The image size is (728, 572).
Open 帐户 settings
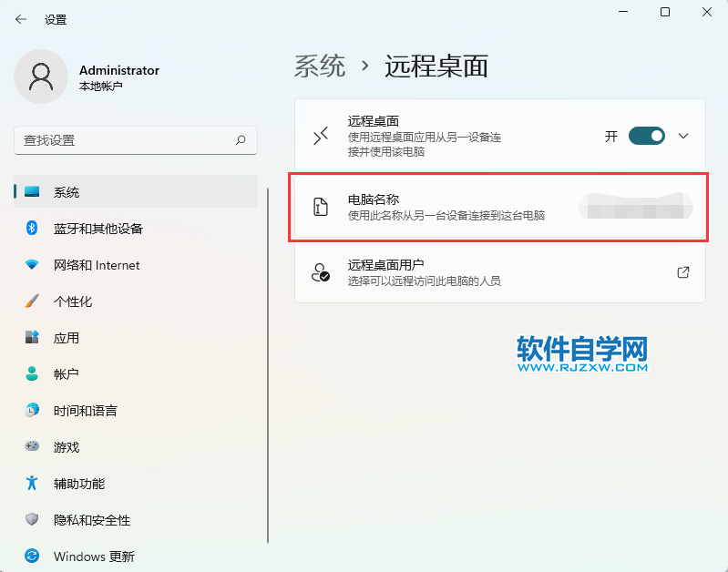coord(136,373)
